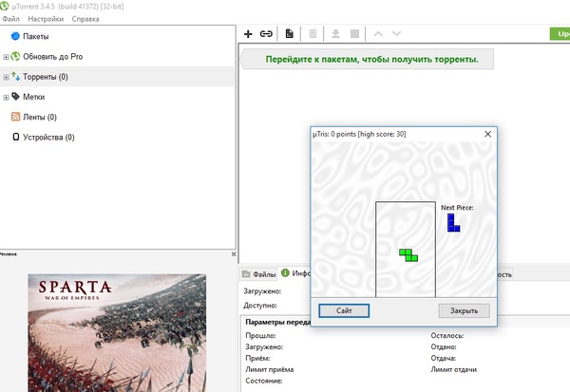Click the Start download arrow icon

(335, 34)
